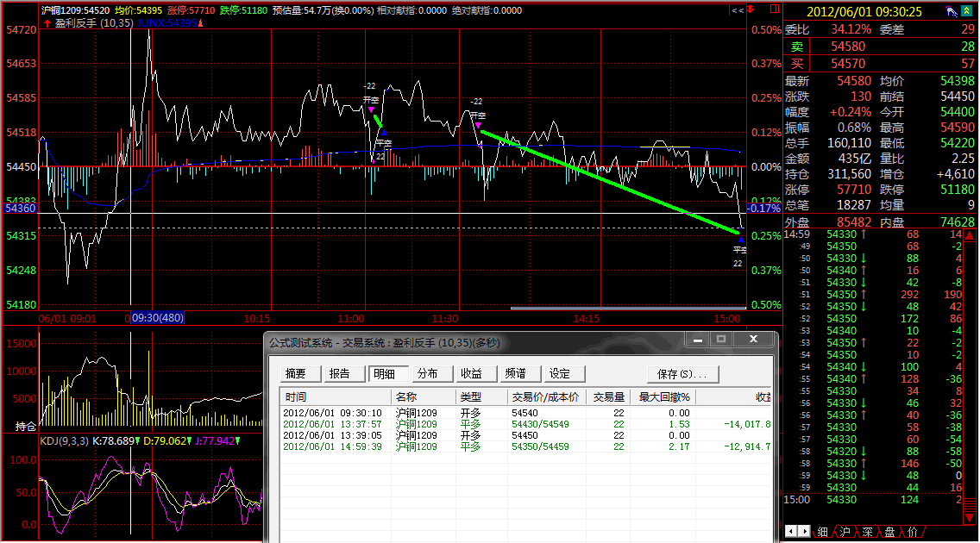Click the 15:00 tick row in trade list
This screenshot has height=543, width=980.
pos(874,500)
